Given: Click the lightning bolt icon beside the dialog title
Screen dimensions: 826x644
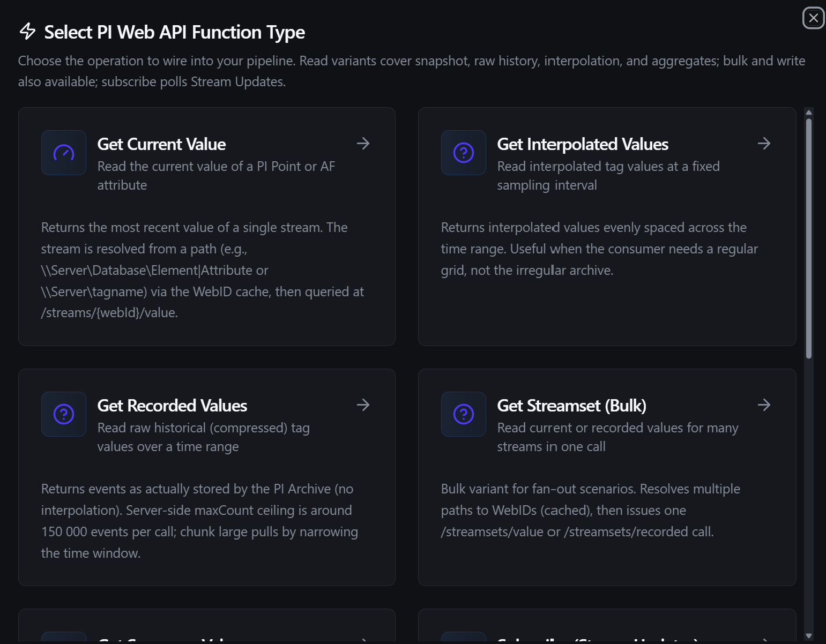Looking at the screenshot, I should click(27, 32).
